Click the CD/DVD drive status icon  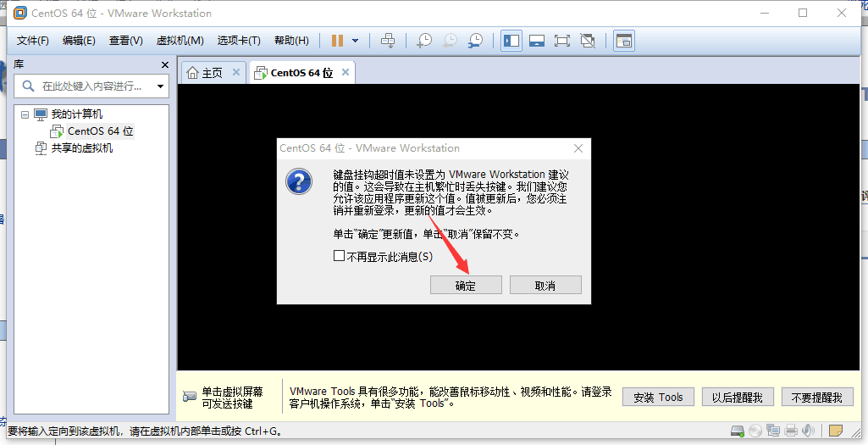click(x=755, y=431)
